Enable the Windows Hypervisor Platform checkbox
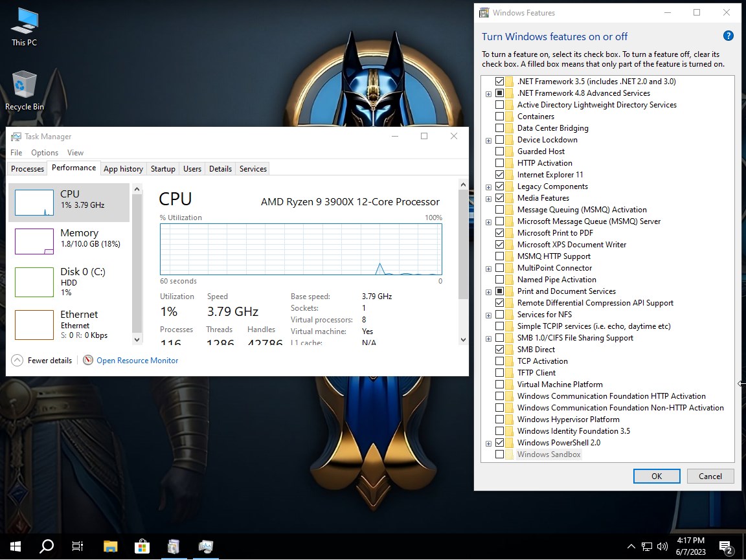Image resolution: width=746 pixels, height=560 pixels. coord(499,420)
